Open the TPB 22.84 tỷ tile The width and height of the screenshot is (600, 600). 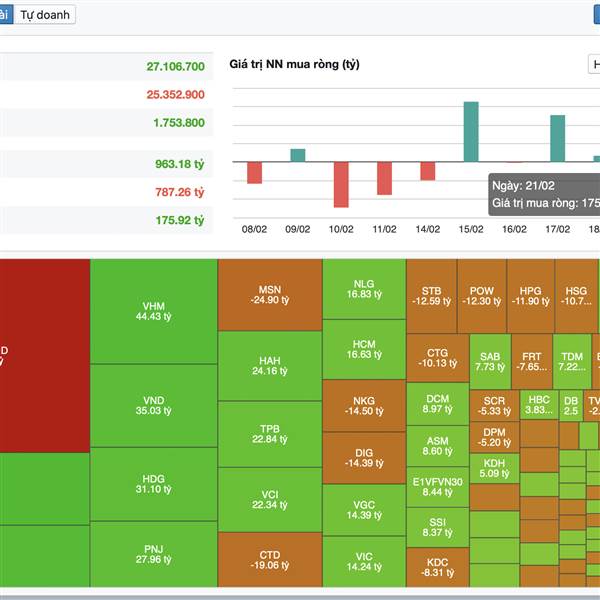(270, 434)
